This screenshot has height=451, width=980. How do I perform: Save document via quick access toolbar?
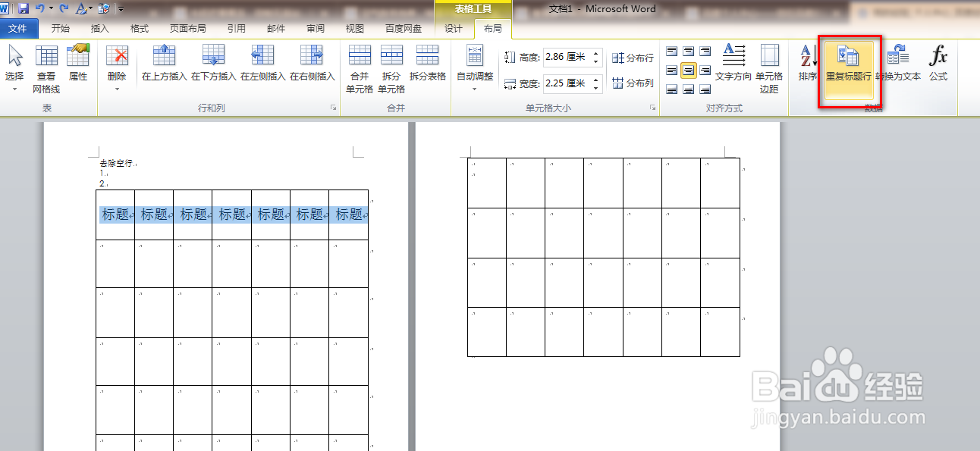pos(24,8)
